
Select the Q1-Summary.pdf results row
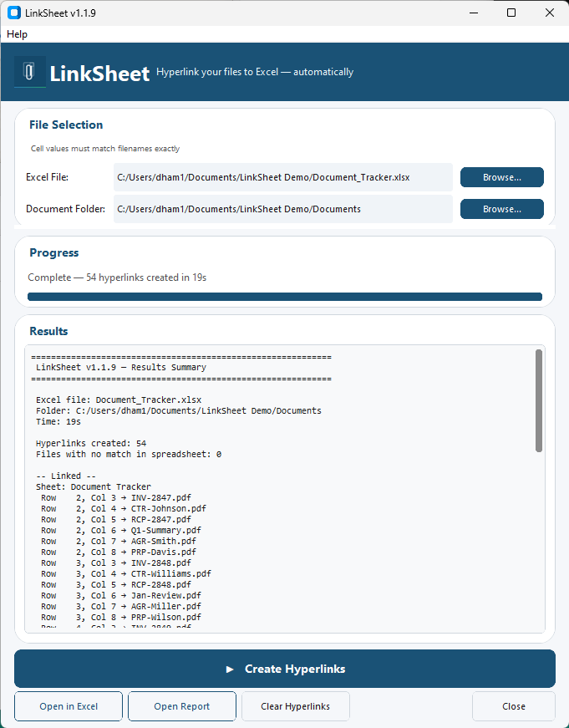(121, 530)
